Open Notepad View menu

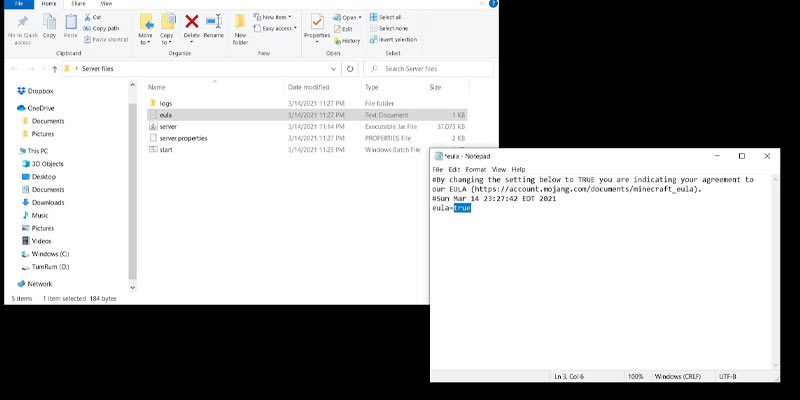click(498, 169)
